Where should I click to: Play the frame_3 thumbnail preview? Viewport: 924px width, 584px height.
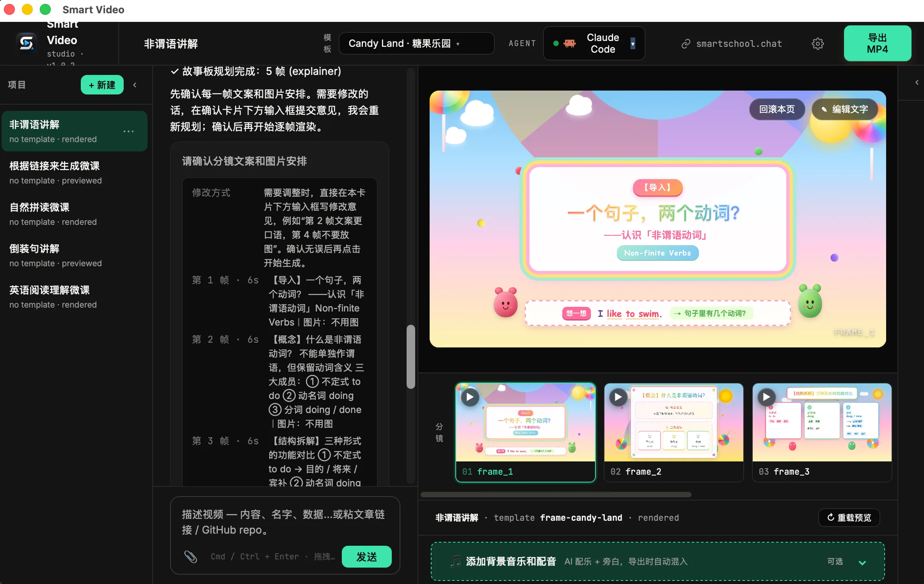(766, 397)
